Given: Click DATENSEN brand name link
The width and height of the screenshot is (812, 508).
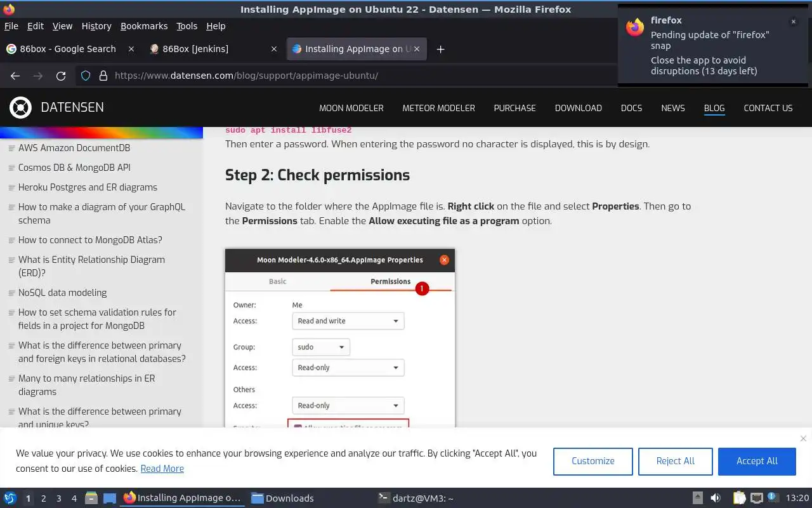Looking at the screenshot, I should click(72, 107).
